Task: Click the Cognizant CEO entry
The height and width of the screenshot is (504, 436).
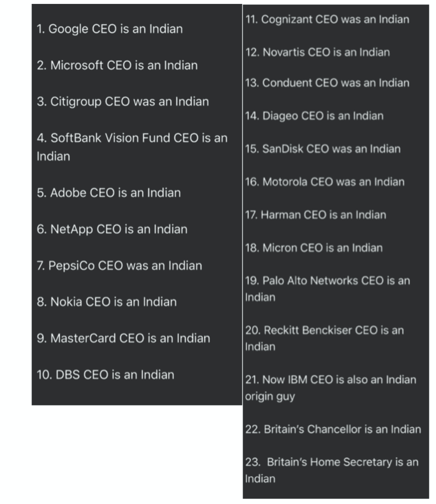Action: click(x=327, y=19)
